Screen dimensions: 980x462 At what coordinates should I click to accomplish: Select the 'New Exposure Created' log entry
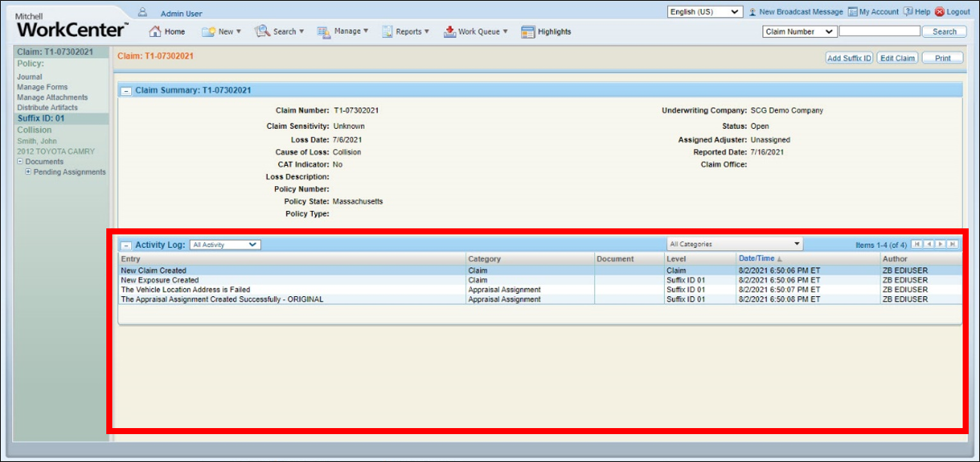click(x=540, y=280)
